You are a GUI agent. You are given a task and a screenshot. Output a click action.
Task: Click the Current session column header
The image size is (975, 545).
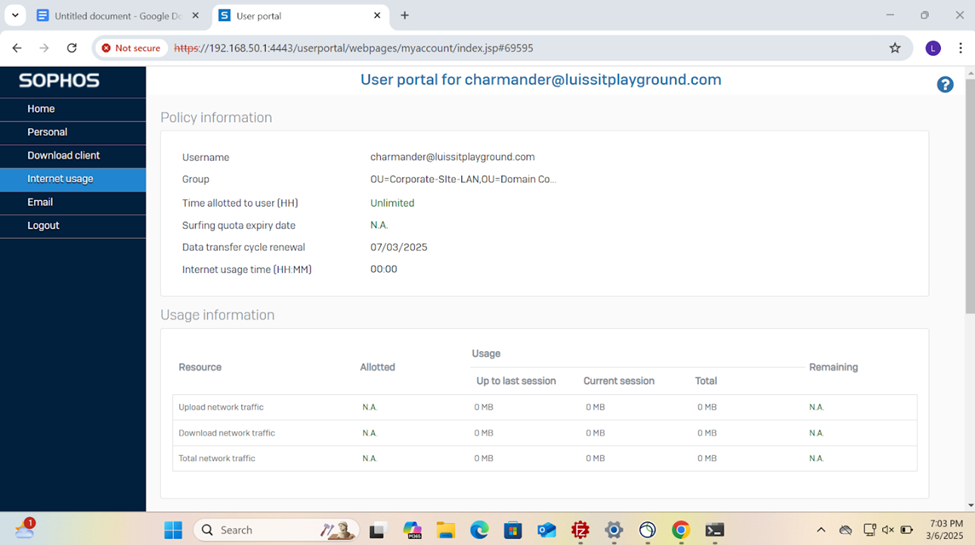point(619,381)
